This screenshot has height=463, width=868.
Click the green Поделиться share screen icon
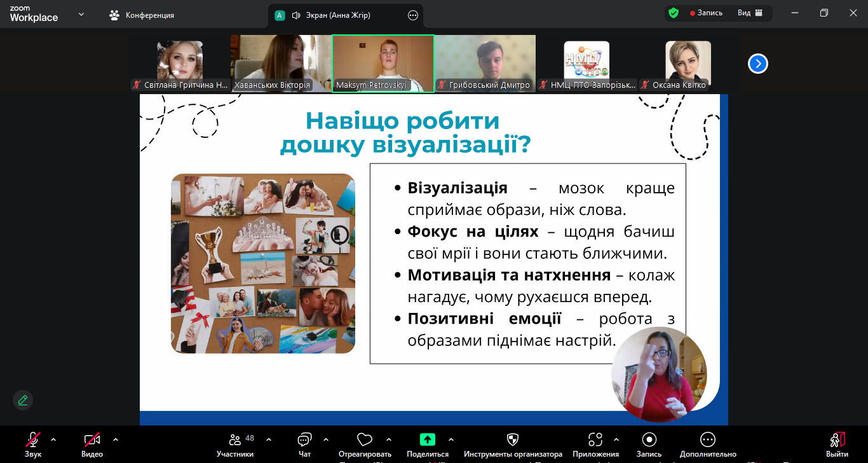pyautogui.click(x=428, y=439)
